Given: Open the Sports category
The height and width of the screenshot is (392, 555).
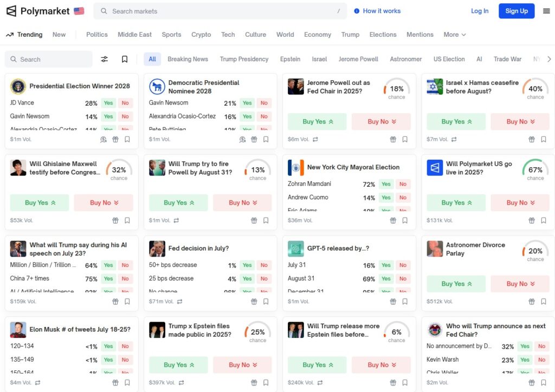Looking at the screenshot, I should click(171, 34).
